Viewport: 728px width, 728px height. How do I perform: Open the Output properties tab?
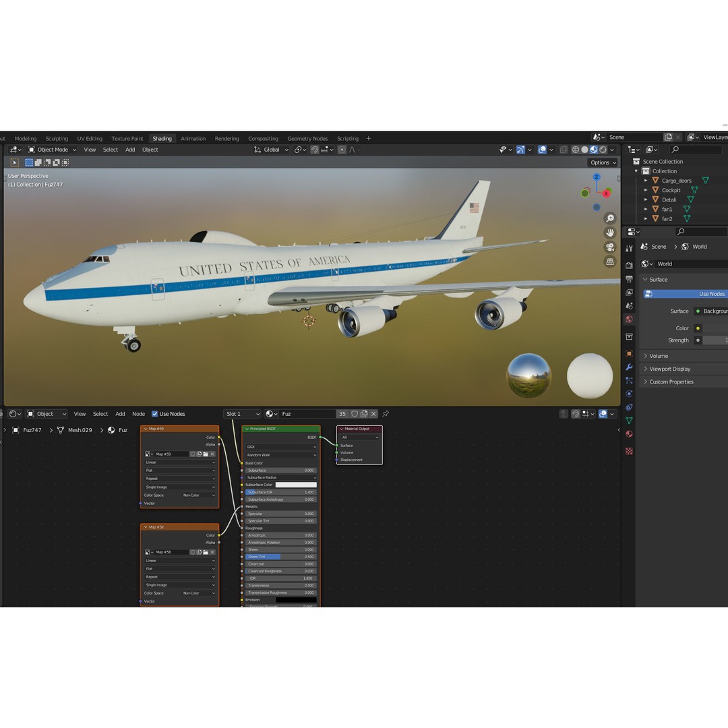[x=629, y=279]
